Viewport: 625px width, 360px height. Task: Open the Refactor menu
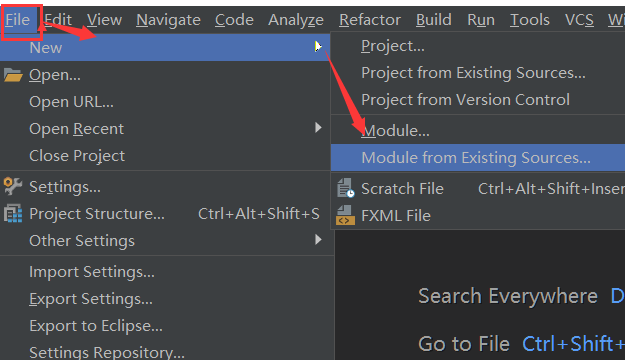(x=369, y=20)
